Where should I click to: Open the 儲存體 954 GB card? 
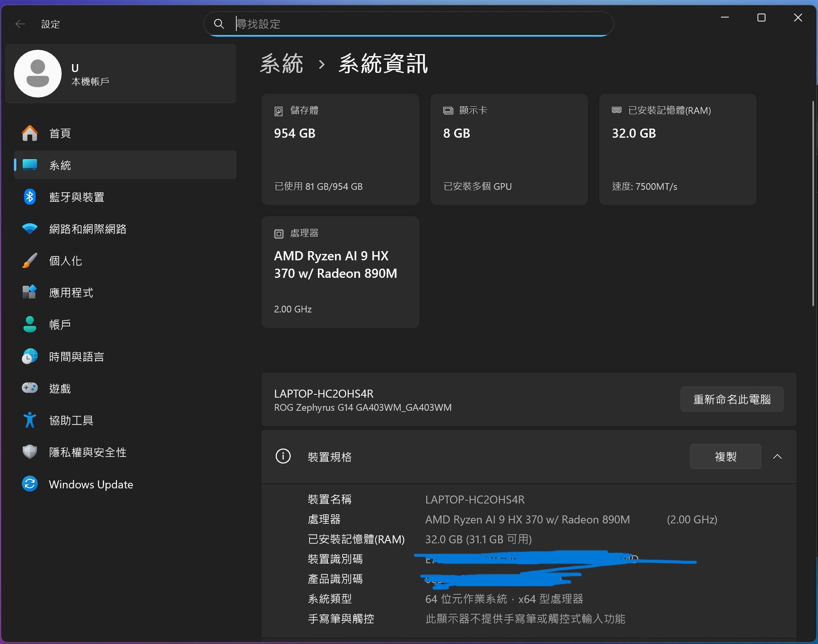(x=340, y=149)
